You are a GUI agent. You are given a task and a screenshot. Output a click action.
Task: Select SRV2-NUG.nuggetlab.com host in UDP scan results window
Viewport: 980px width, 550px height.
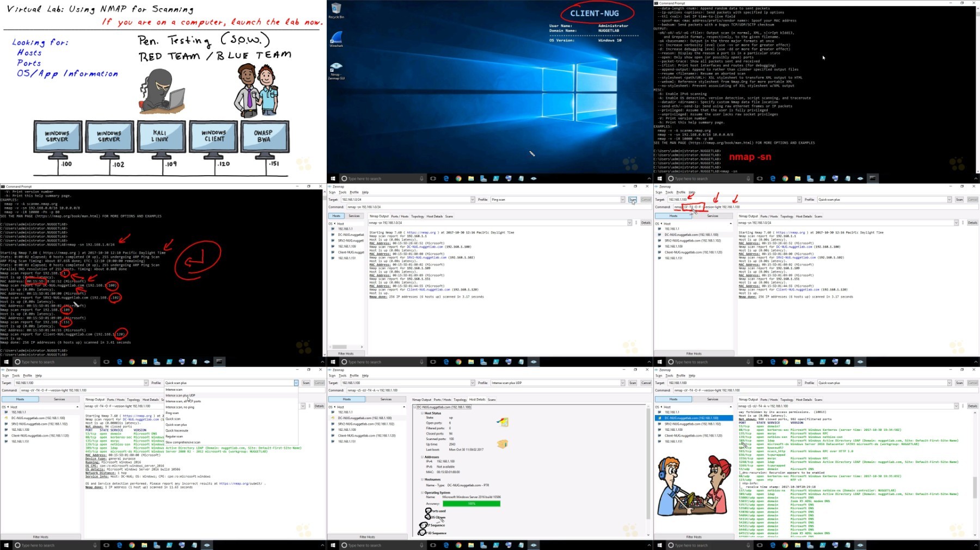[693, 424]
